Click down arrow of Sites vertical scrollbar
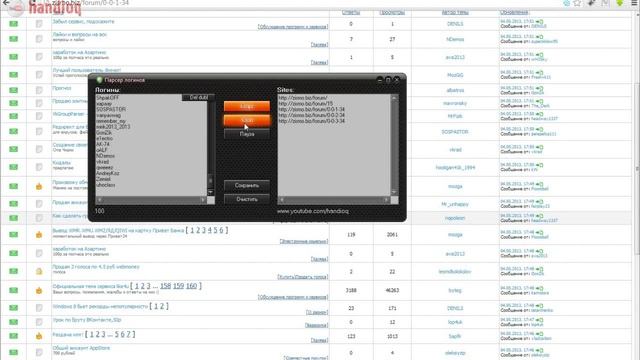This screenshot has height=360, width=640. click(394, 192)
